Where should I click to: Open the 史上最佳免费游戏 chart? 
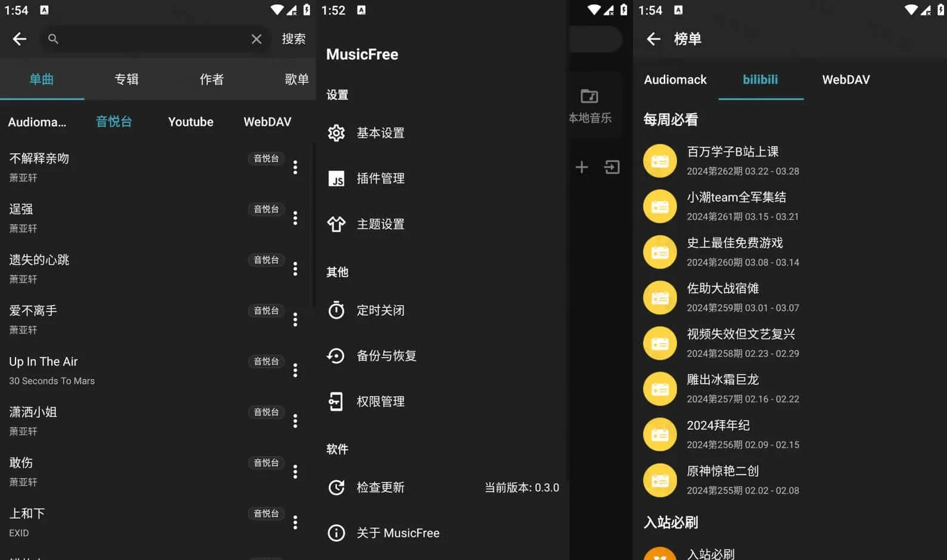point(790,252)
